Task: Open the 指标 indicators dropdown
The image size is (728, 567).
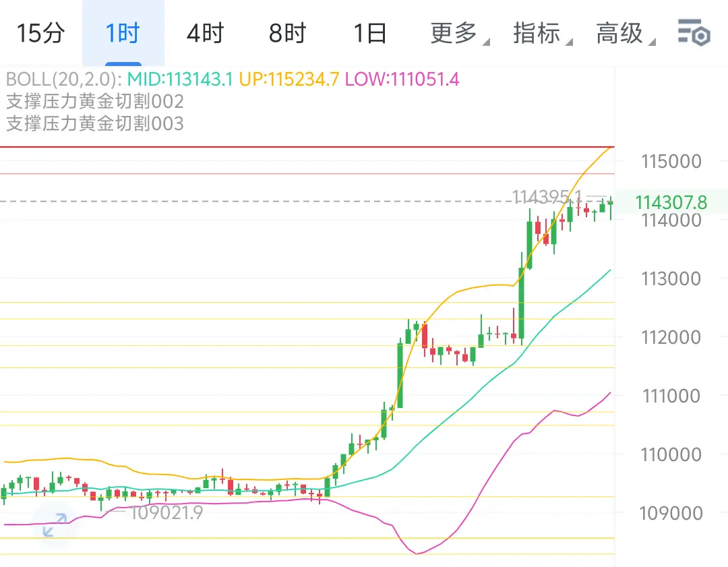Action: click(542, 34)
